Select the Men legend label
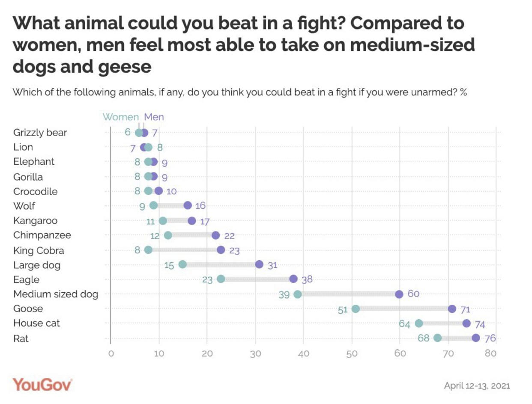The image size is (532, 404). click(154, 117)
